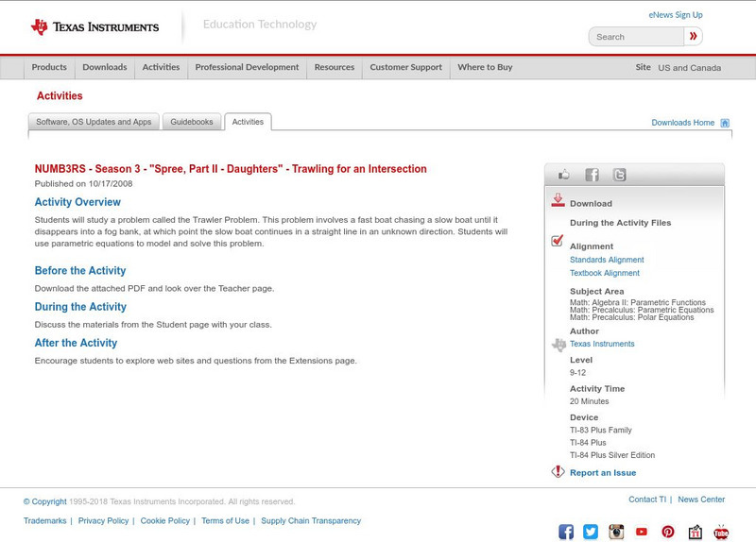Click the Report an Issue warning icon
This screenshot has height=542, width=756.
(558, 471)
